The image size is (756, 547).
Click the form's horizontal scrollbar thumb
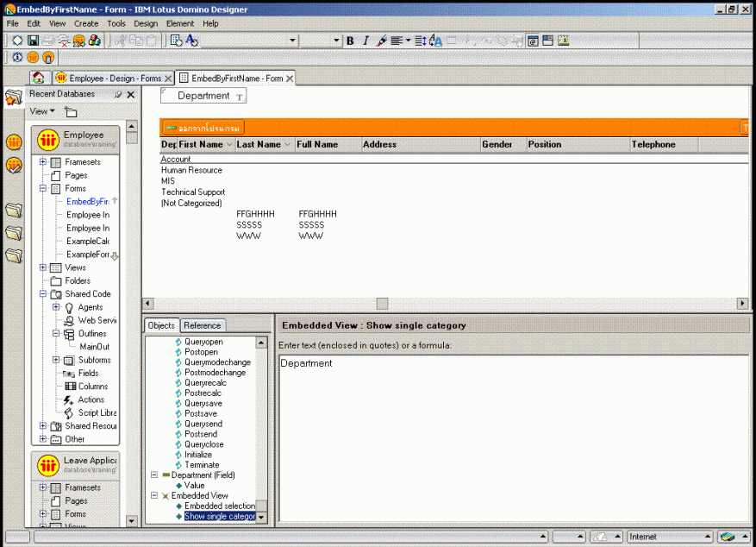pos(383,304)
